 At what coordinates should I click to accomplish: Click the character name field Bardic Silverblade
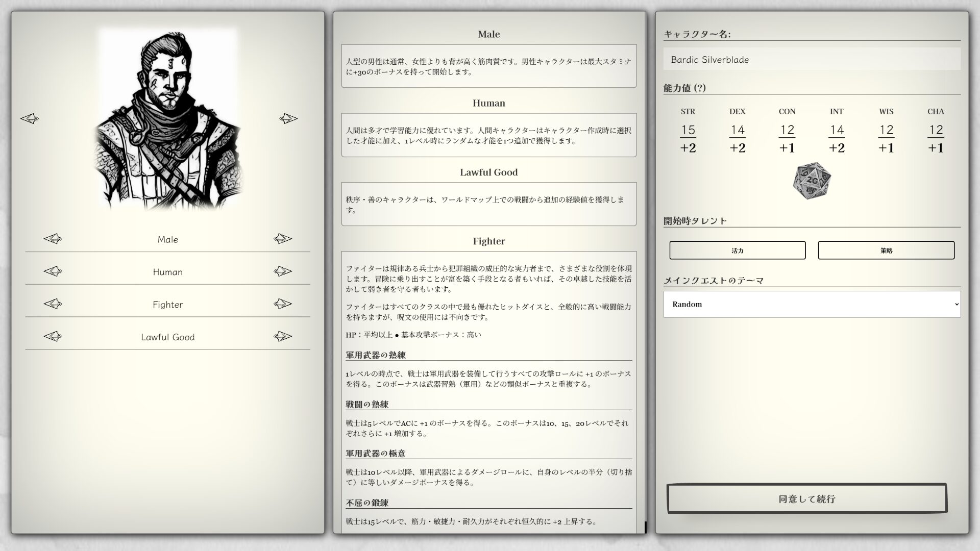(812, 60)
